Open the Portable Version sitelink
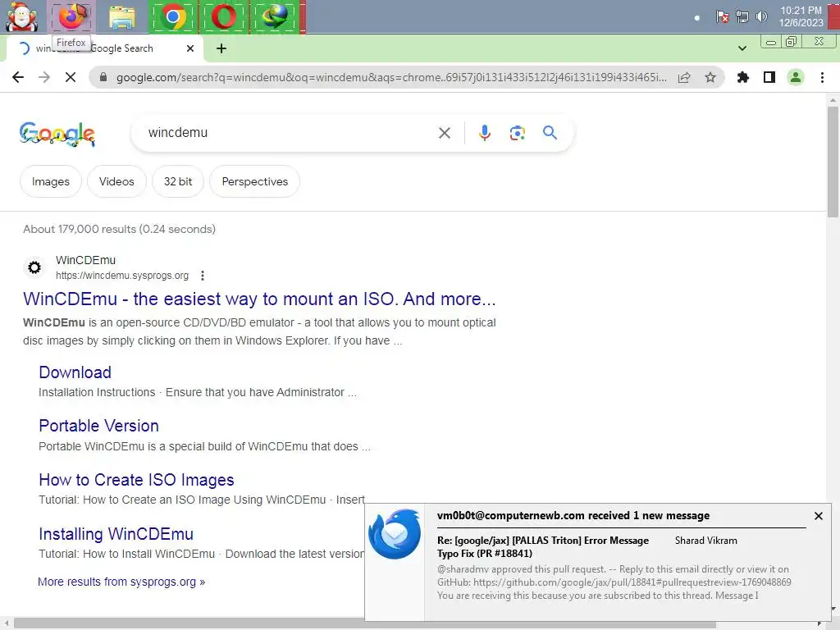Viewport: 840px width, 630px height. click(x=98, y=426)
